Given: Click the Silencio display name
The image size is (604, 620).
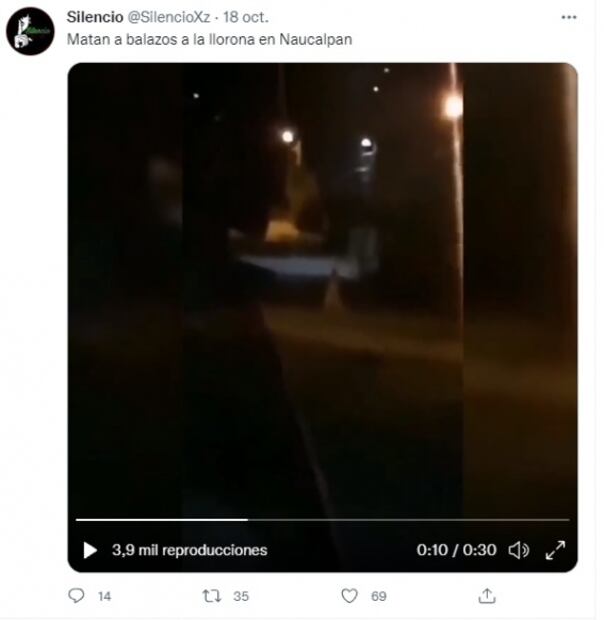Looking at the screenshot, I should click(95, 17).
